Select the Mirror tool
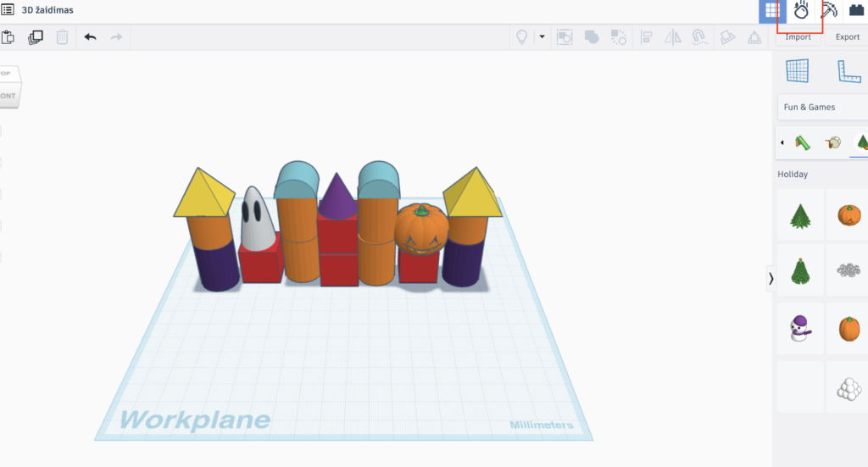Screen dimensions: 868x467 pos(673,37)
